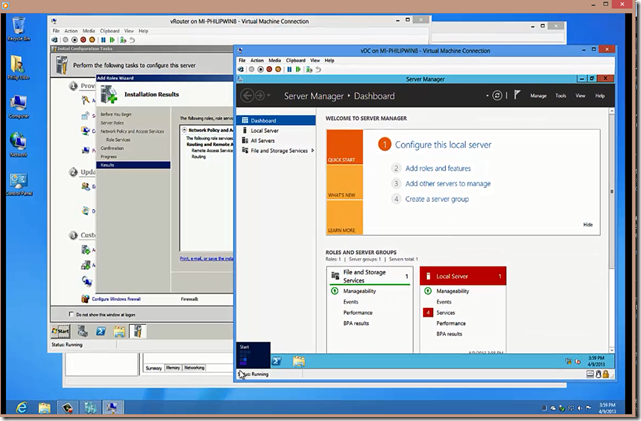Image resolution: width=641 pixels, height=421 pixels.
Task: Open Clipboard menu in vDC window
Action: pyautogui.click(x=296, y=60)
